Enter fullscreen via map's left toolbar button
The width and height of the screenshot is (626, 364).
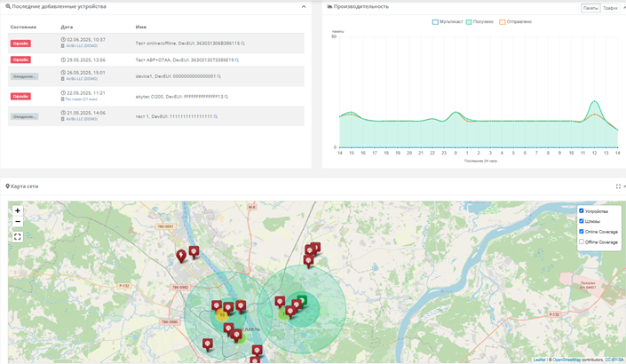(x=17, y=237)
